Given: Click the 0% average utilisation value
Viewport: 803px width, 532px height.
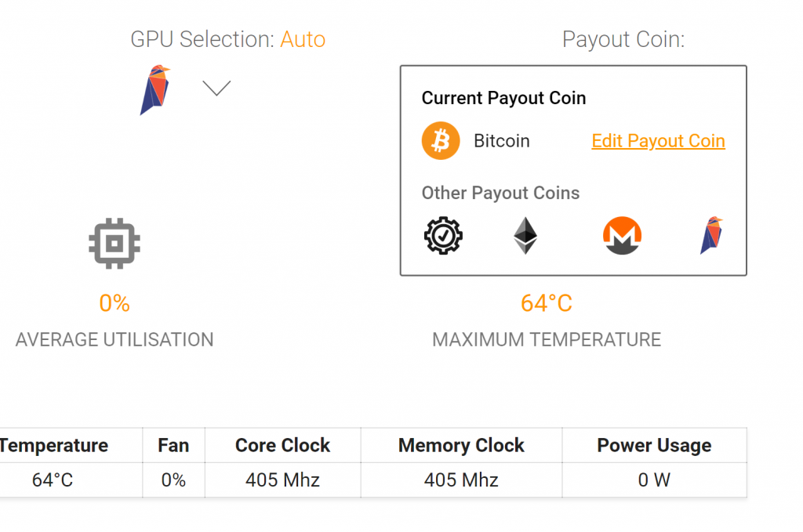Looking at the screenshot, I should coord(114,303).
